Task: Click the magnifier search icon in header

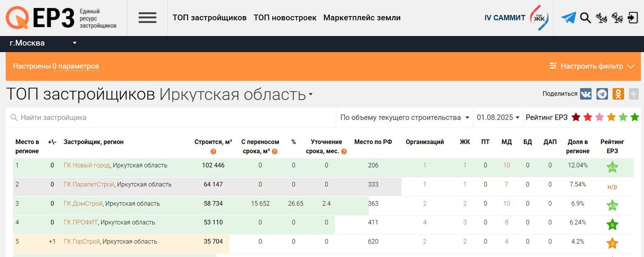Action: click(585, 18)
